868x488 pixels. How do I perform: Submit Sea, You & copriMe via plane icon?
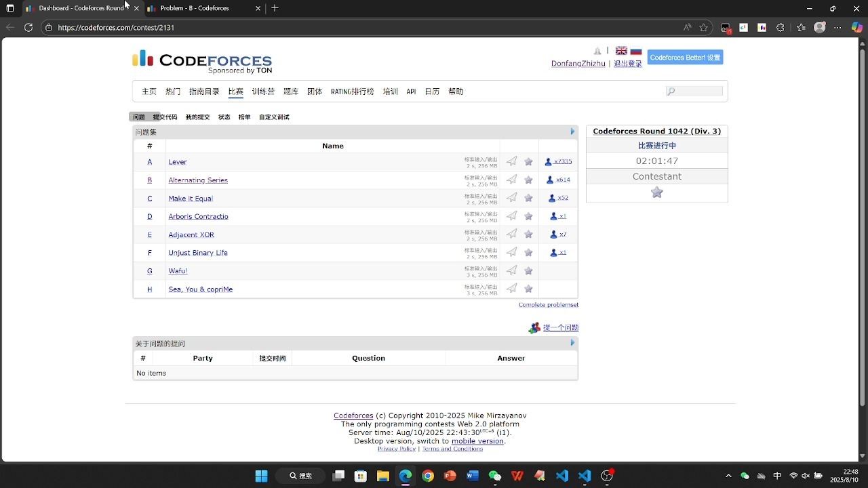pyautogui.click(x=512, y=289)
